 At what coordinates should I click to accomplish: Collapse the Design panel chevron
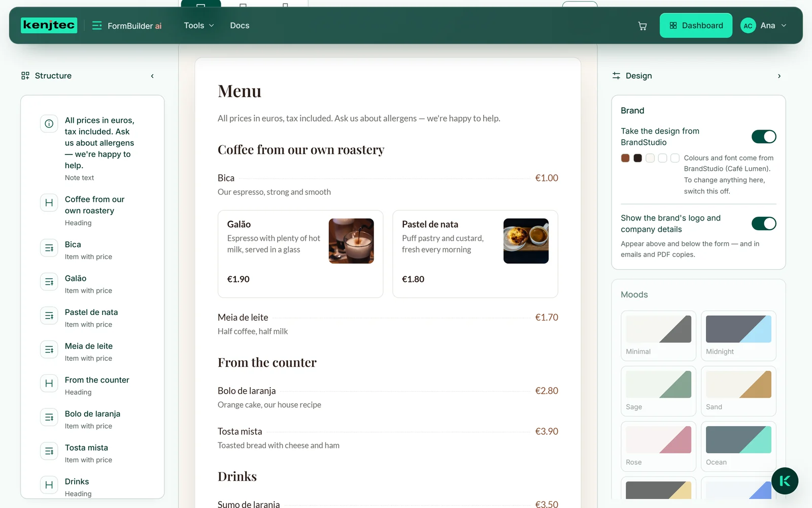coord(779,76)
